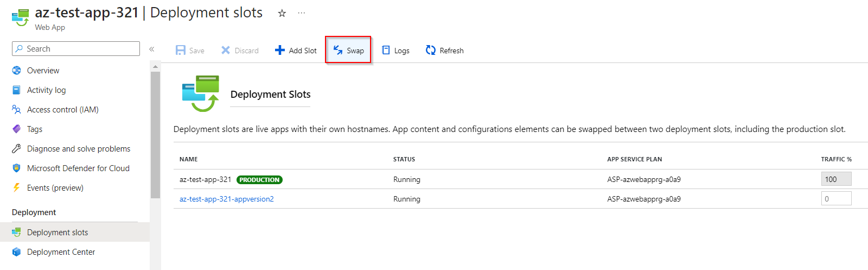Screen dimensions: 868x270
Task: Click the Web App icon in header
Action: tap(21, 17)
